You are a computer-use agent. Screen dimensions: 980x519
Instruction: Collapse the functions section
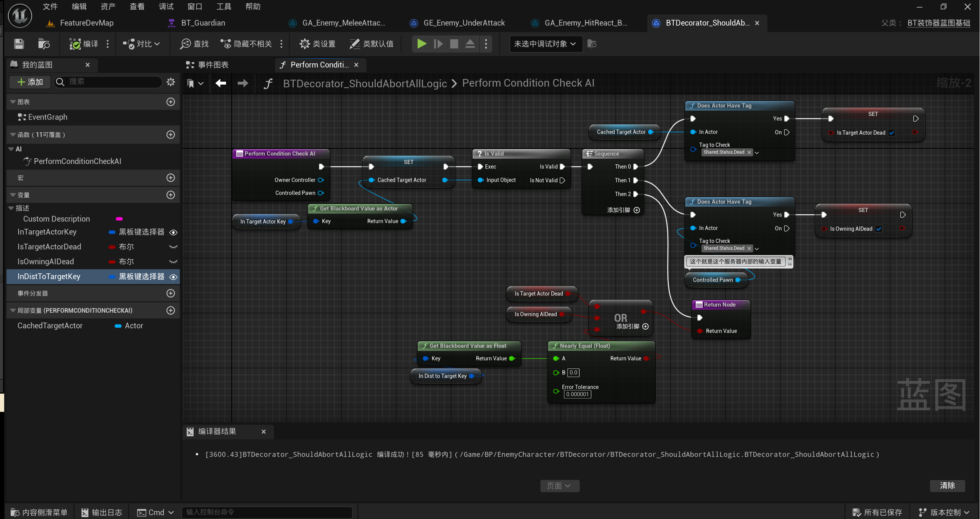(13, 135)
